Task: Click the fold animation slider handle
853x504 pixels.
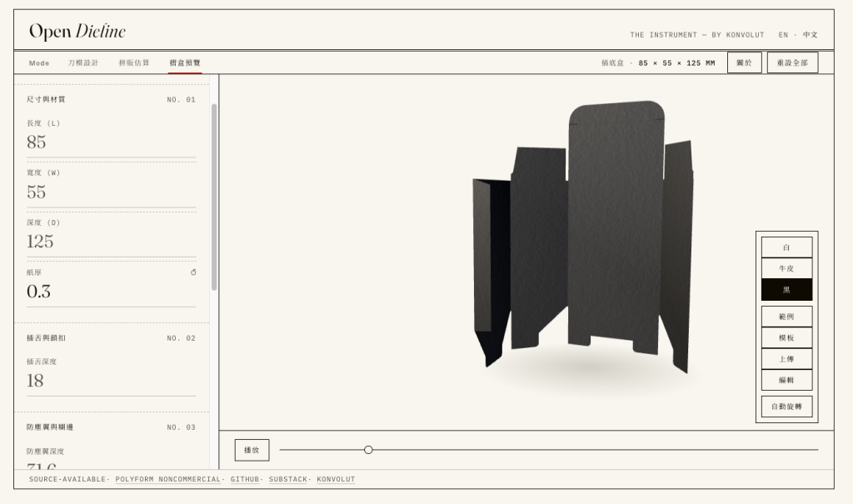Action: point(368,450)
